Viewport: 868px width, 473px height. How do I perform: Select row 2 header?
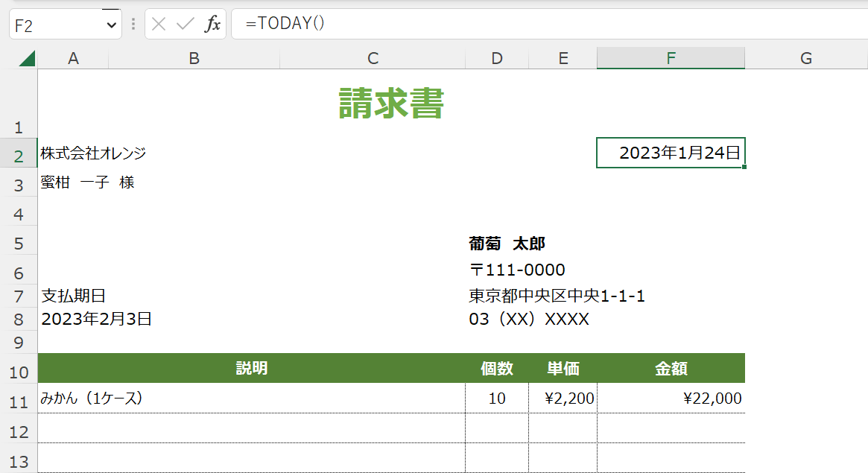19,156
